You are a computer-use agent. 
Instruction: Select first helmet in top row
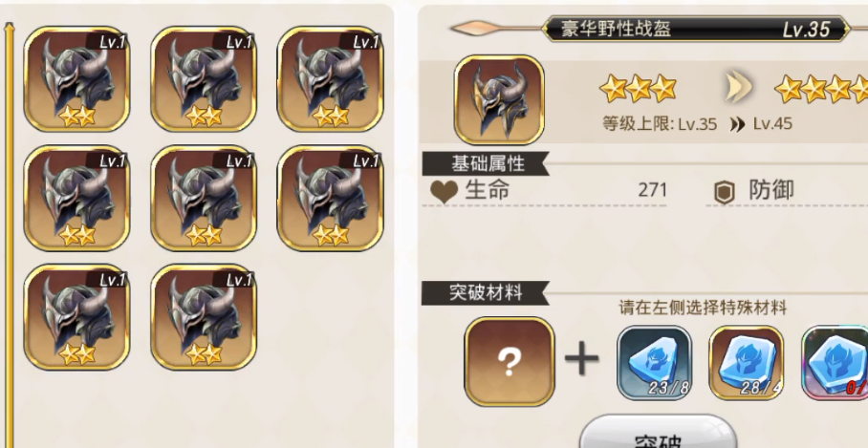[76, 79]
